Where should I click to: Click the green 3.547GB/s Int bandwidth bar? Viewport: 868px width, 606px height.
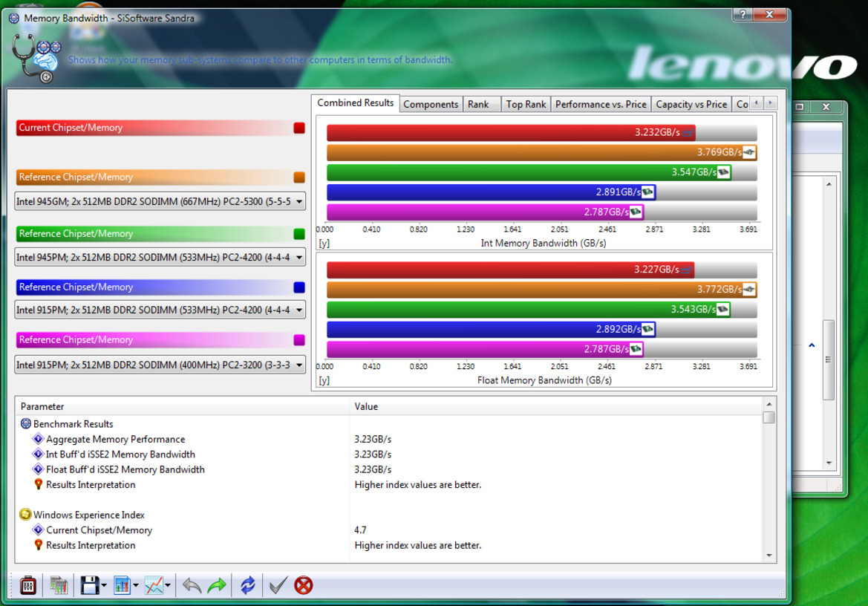click(x=529, y=172)
